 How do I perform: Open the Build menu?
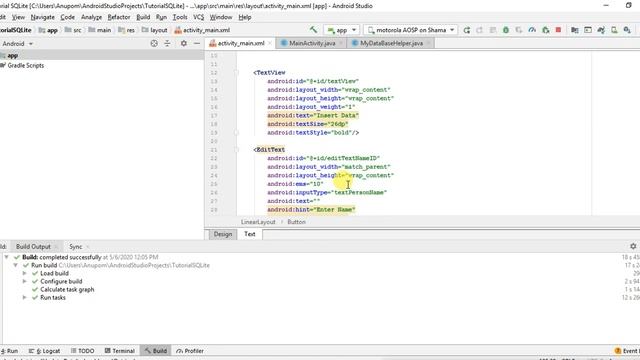143,17
